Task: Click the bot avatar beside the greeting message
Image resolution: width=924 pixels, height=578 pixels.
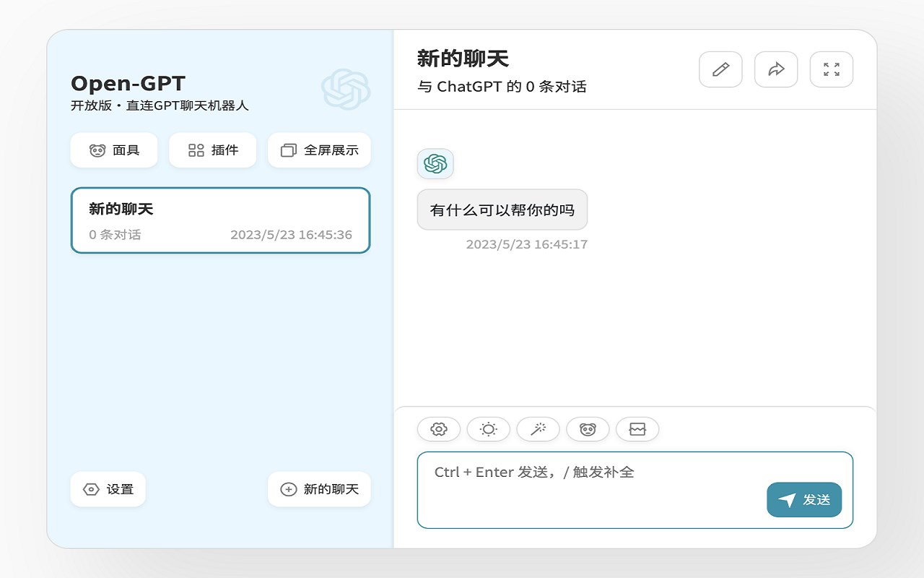Action: coord(435,164)
